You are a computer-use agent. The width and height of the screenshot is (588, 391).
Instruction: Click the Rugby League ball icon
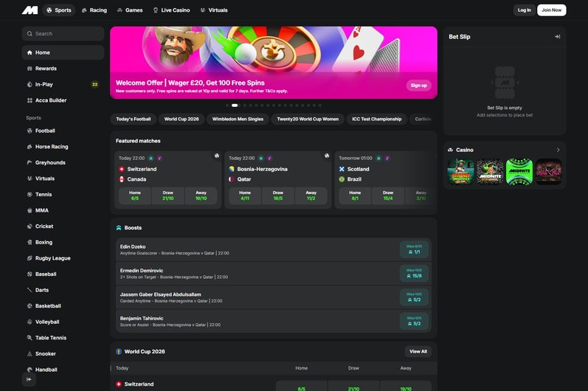(30, 258)
